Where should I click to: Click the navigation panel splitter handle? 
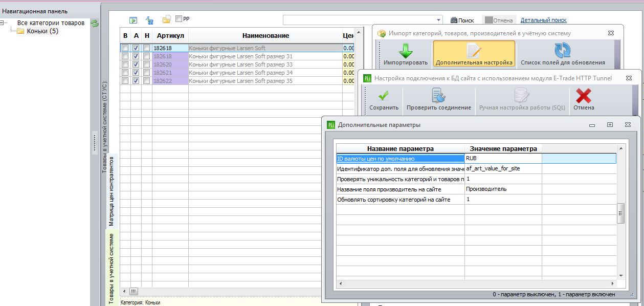coord(95,143)
